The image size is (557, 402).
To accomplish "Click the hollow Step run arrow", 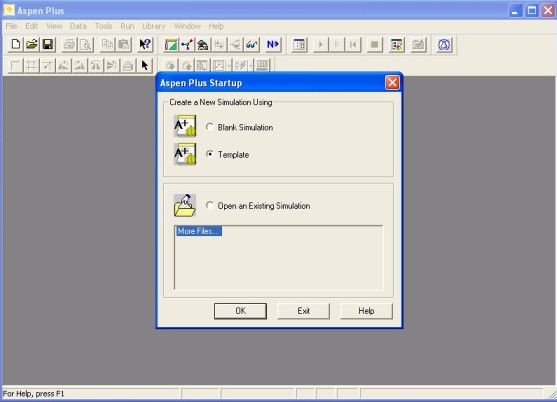I will tap(337, 45).
